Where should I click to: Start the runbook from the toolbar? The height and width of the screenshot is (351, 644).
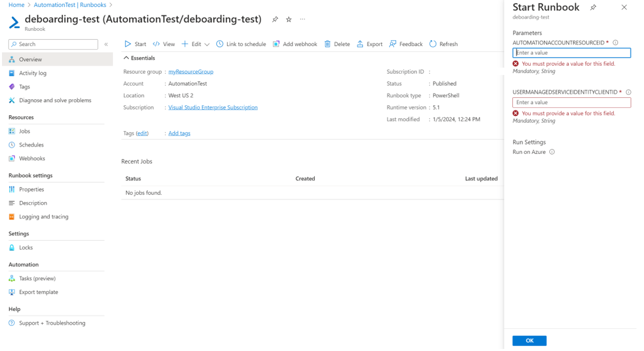(x=135, y=44)
